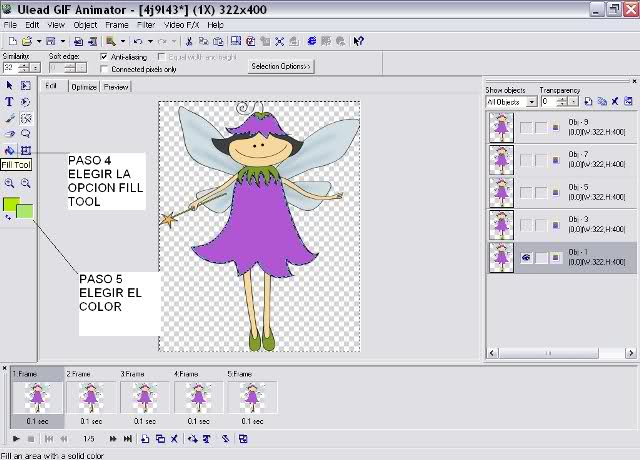Click the Selection Options>> button
640x460 pixels.
point(281,66)
